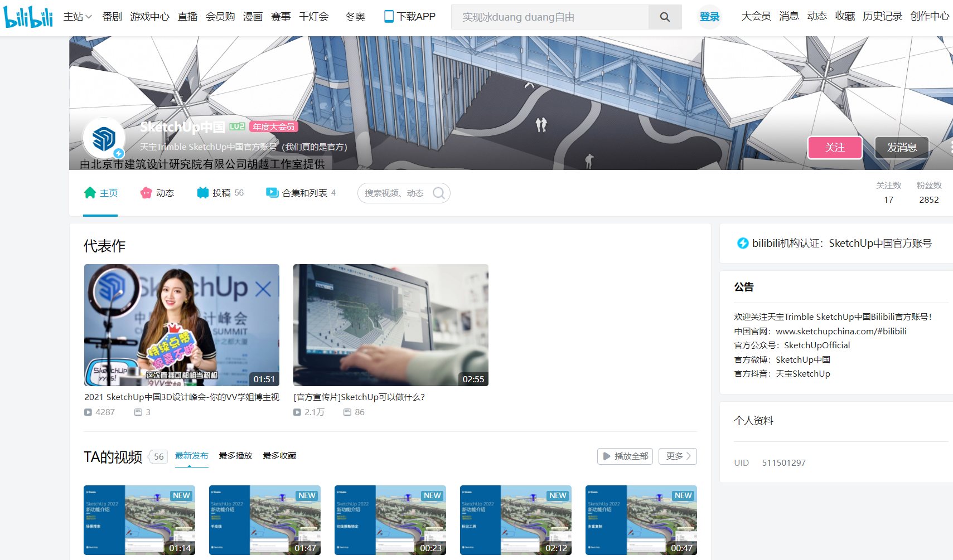The image size is (953, 560).
Task: Click the LV2 level badge
Action: (237, 126)
